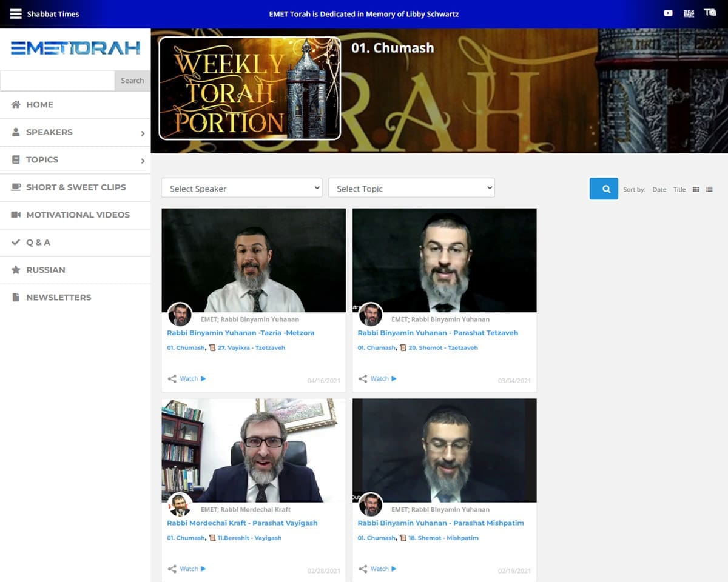Sort videos by Date

(659, 190)
